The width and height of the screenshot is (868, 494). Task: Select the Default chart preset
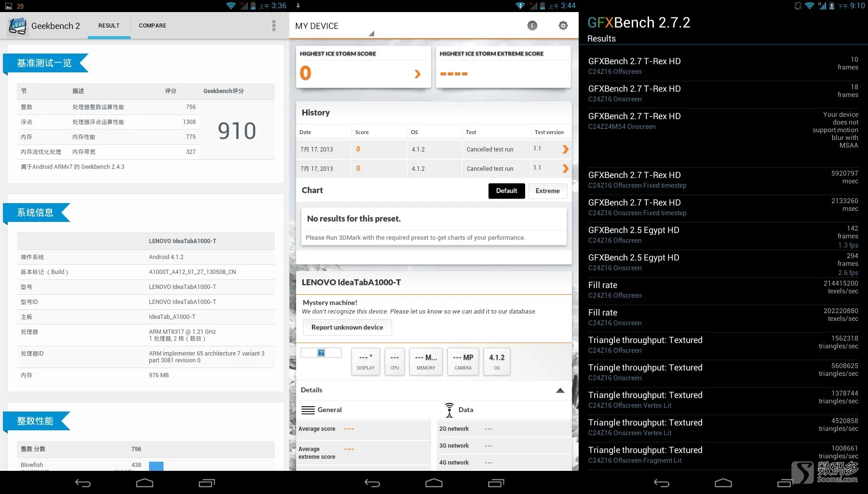(x=507, y=191)
